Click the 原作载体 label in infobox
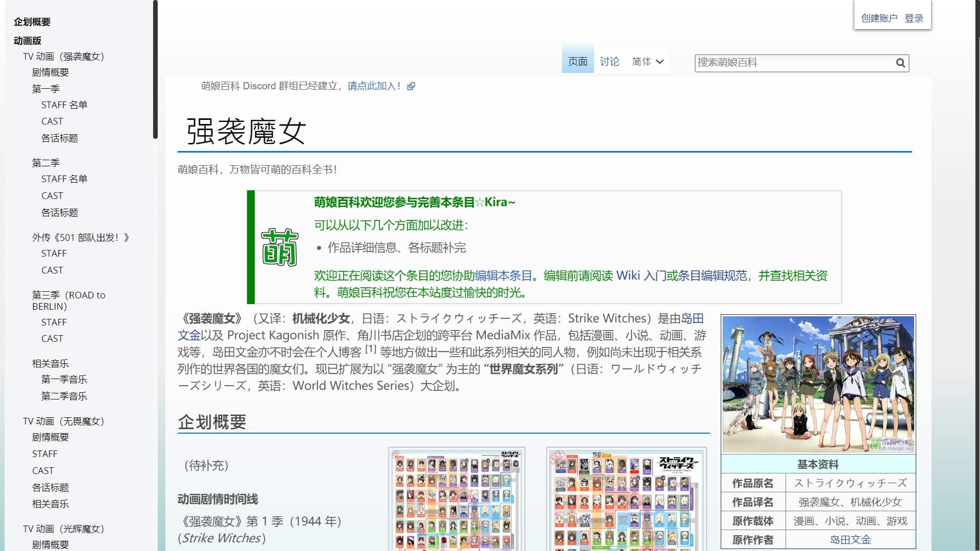This screenshot has height=551, width=980. (753, 521)
